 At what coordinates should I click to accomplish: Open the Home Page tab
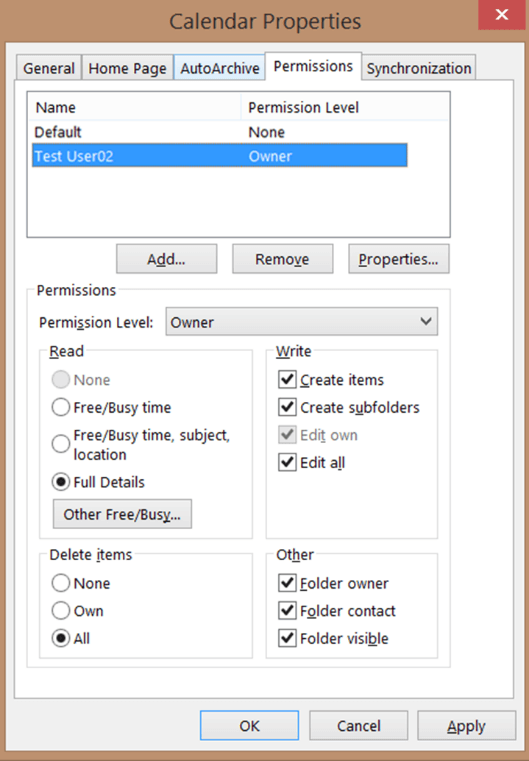coord(127,68)
